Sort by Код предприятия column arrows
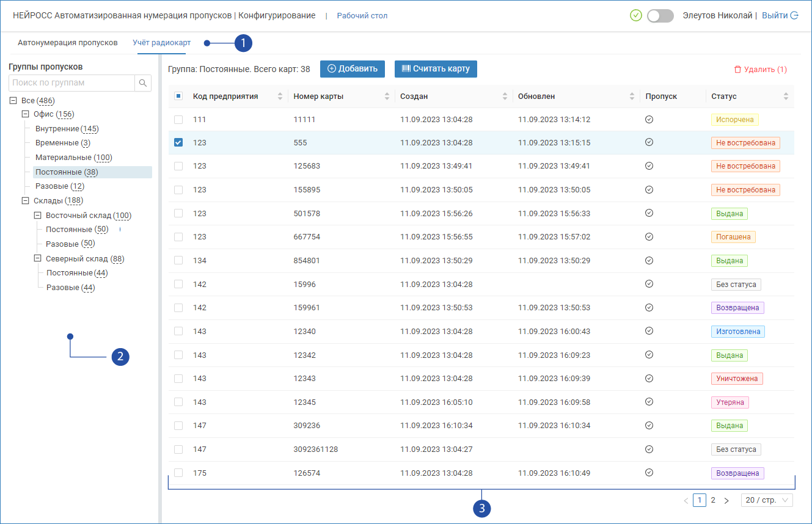 [280, 96]
